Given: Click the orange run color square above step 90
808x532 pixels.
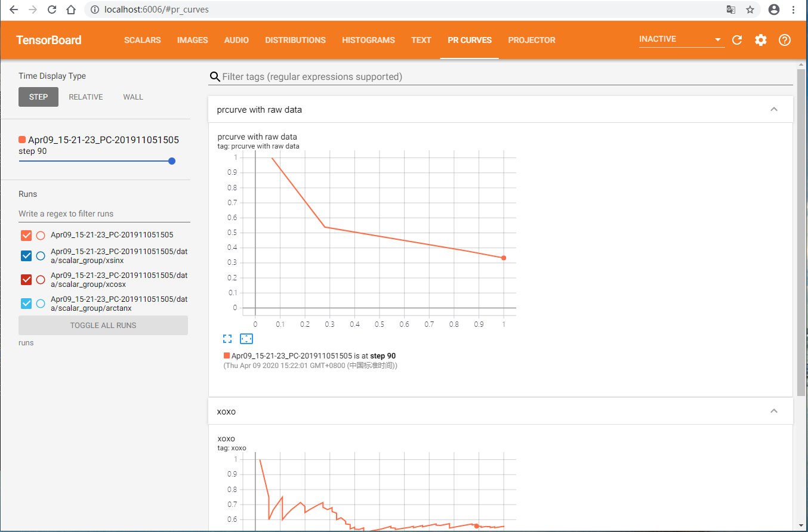Looking at the screenshot, I should click(22, 140).
